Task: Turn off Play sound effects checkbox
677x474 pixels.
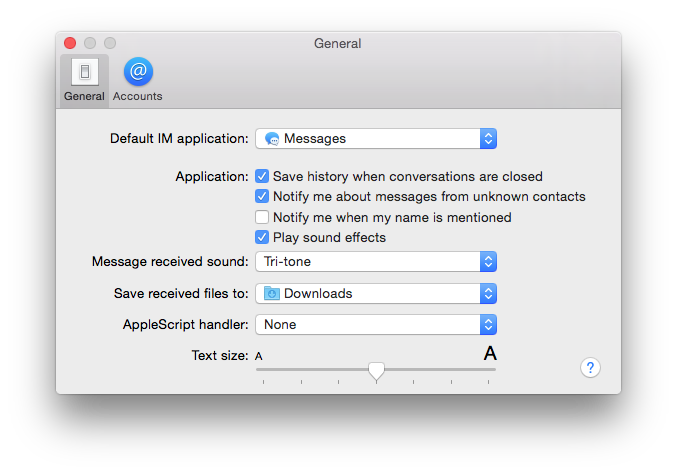Action: [x=262, y=237]
